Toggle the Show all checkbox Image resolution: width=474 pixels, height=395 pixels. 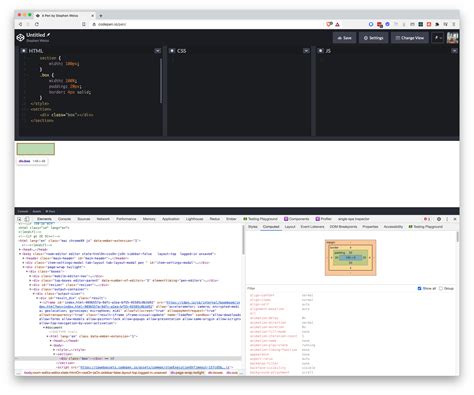(x=419, y=288)
